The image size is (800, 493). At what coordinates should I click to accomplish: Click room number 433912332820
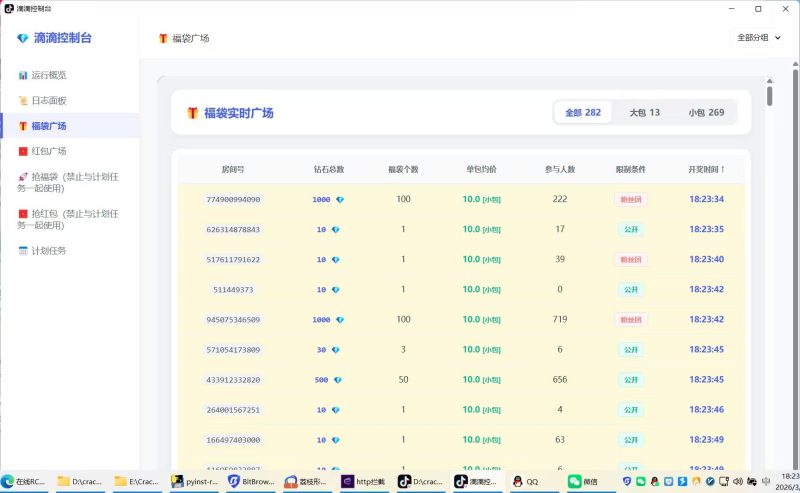[x=233, y=380]
